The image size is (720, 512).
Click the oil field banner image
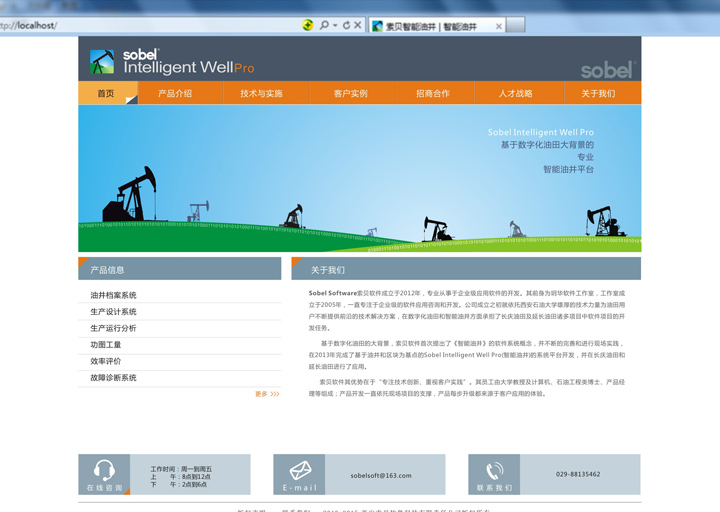pos(360,178)
